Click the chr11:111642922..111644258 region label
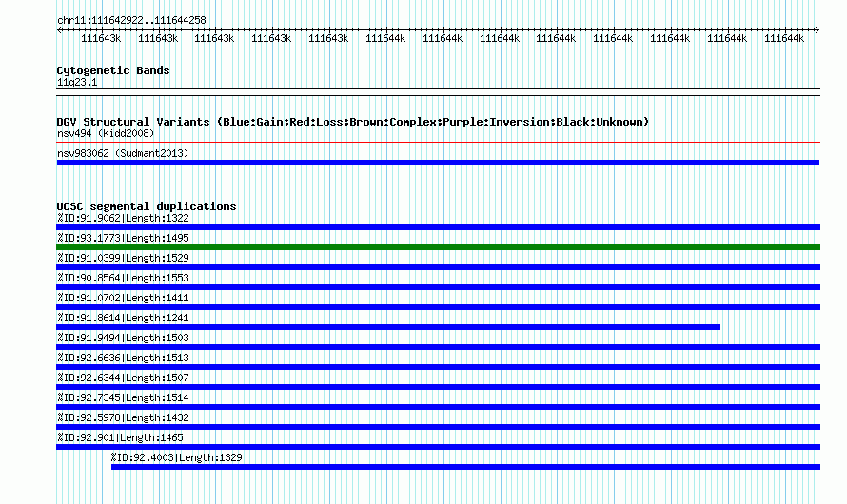 131,20
